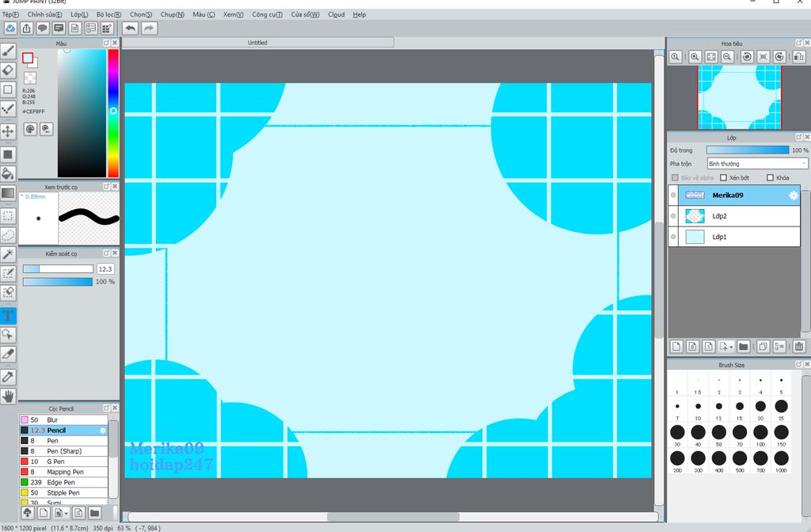The image size is (811, 532).
Task: Click the Độ trong opacity slider
Action: [748, 150]
